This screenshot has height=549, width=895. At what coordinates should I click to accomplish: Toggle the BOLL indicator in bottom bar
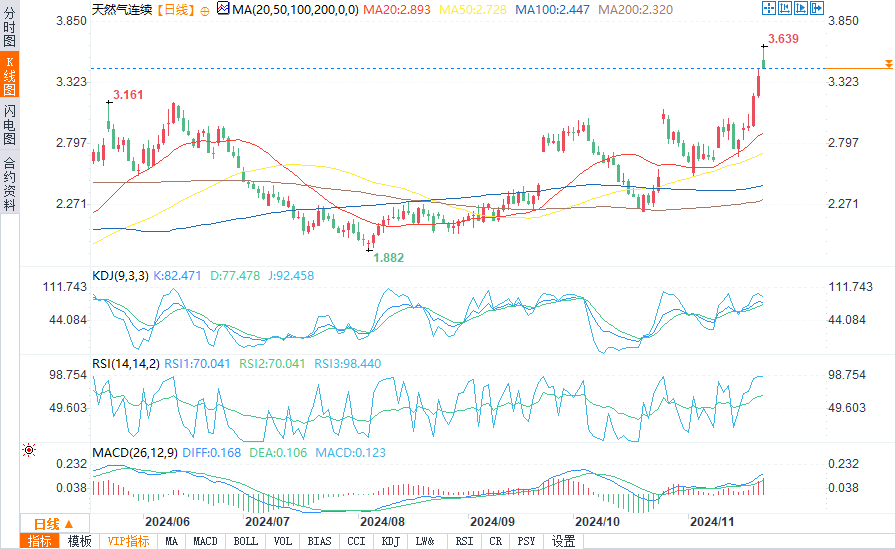point(245,541)
